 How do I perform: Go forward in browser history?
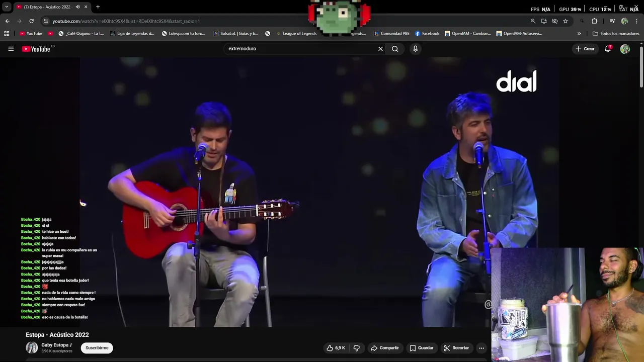pyautogui.click(x=19, y=21)
